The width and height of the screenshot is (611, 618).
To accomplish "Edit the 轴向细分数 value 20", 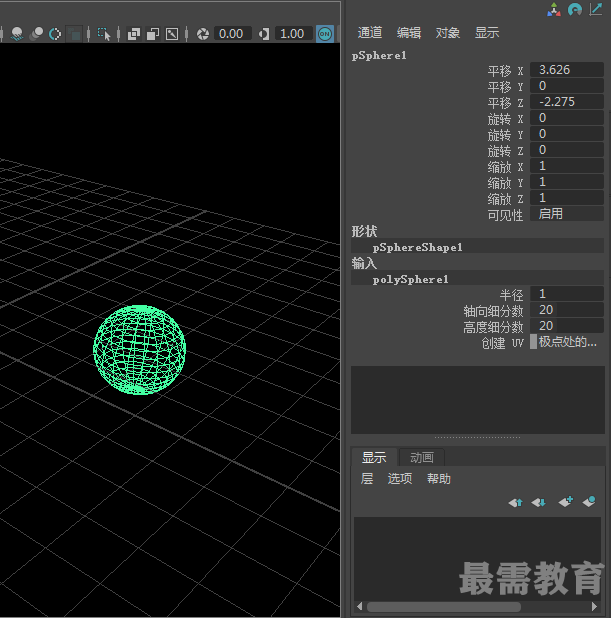I will (x=566, y=310).
